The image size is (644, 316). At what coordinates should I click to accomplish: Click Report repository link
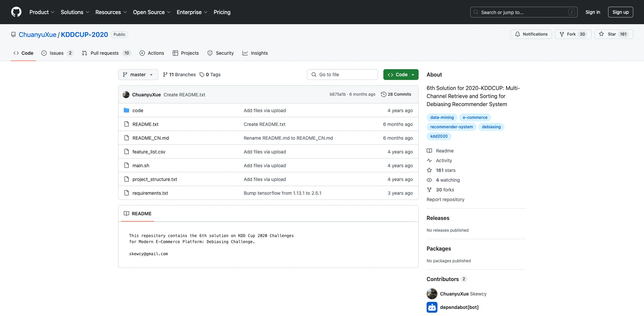click(x=445, y=199)
